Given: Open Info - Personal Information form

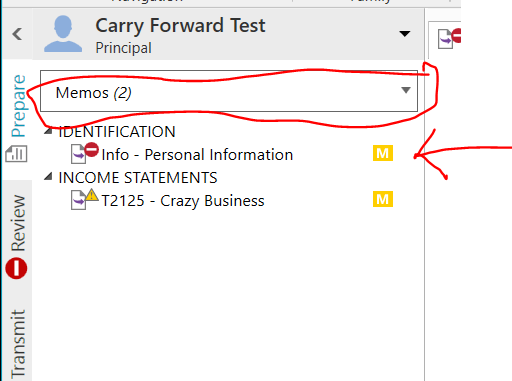Looking at the screenshot, I should [197, 155].
